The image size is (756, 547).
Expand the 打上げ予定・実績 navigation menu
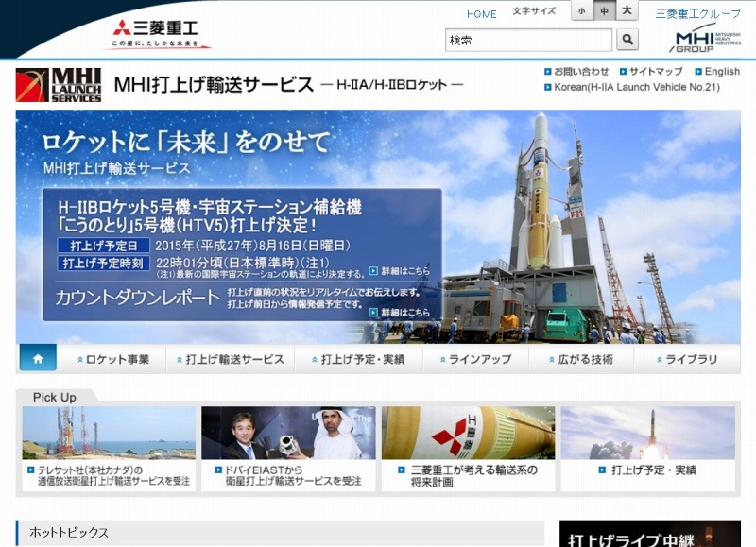[x=358, y=360]
